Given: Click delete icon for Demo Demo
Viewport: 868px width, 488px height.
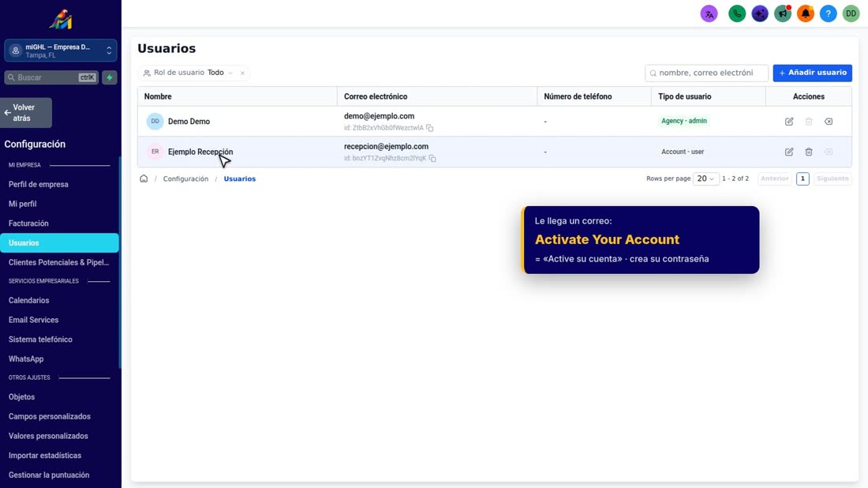Looking at the screenshot, I should click(809, 122).
